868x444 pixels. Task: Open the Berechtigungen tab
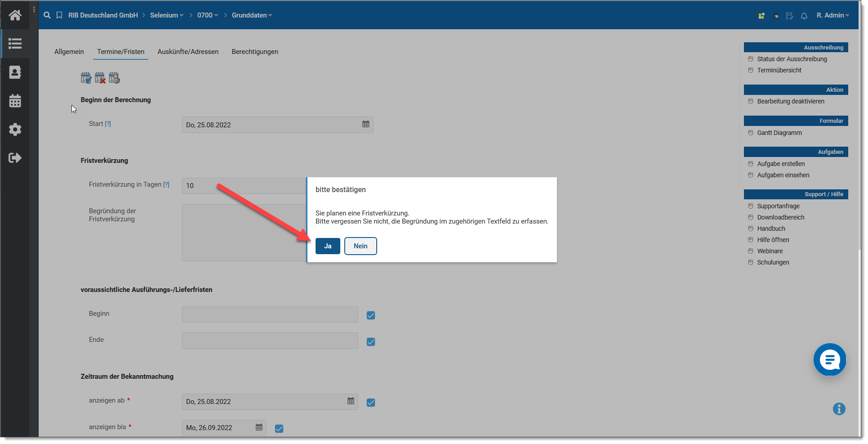(255, 52)
